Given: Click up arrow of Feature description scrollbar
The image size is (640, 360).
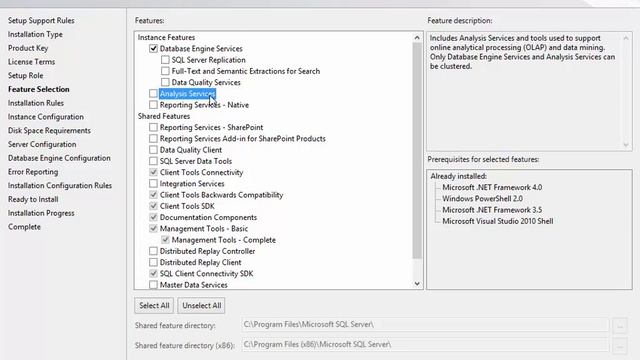Looking at the screenshot, I should click(x=626, y=38).
